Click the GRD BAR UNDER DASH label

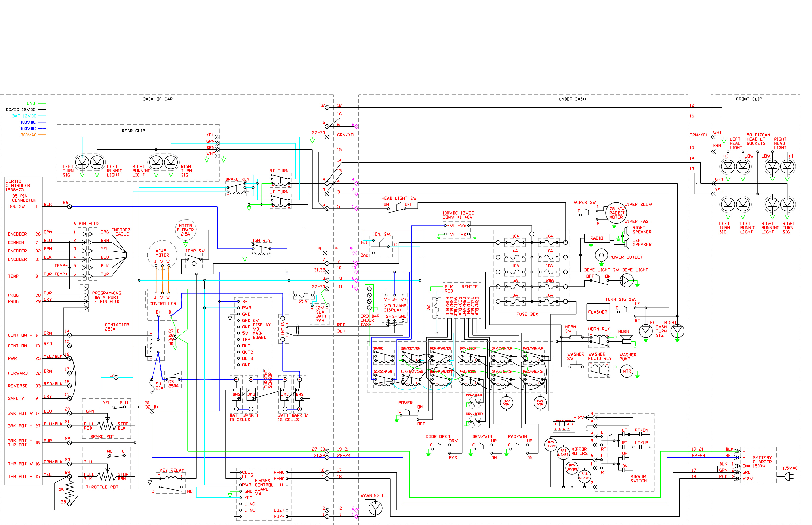tap(369, 320)
